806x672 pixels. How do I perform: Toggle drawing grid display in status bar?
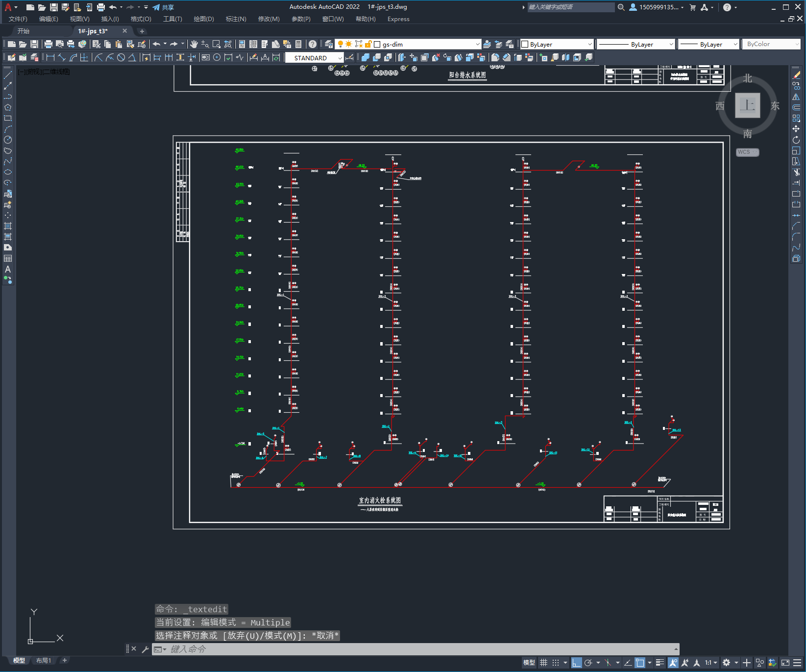coord(544,663)
